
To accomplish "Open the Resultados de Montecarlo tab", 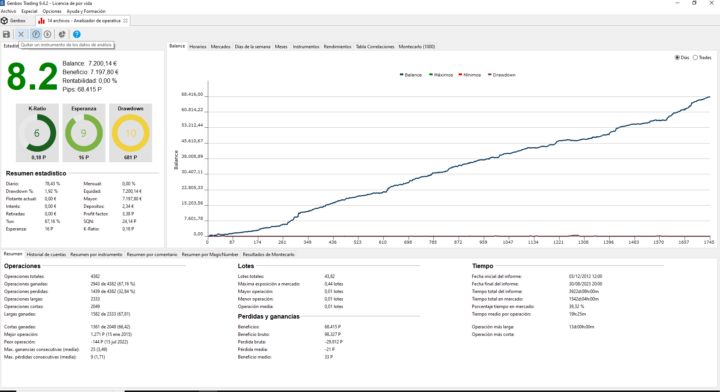I will pyautogui.click(x=269, y=254).
